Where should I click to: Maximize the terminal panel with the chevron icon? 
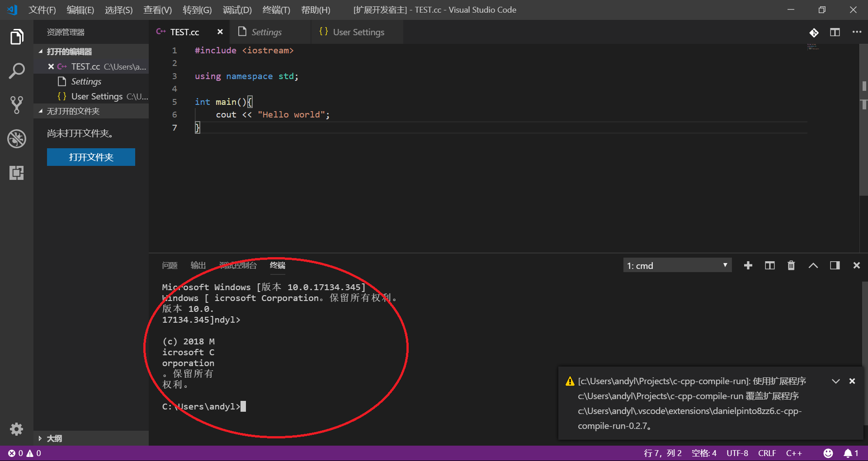click(813, 265)
